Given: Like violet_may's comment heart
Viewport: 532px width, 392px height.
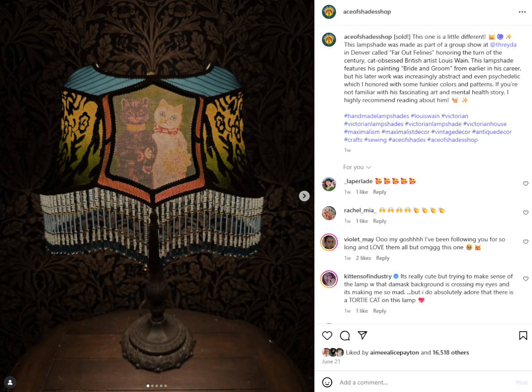Looking at the screenshot, I should [526, 242].
